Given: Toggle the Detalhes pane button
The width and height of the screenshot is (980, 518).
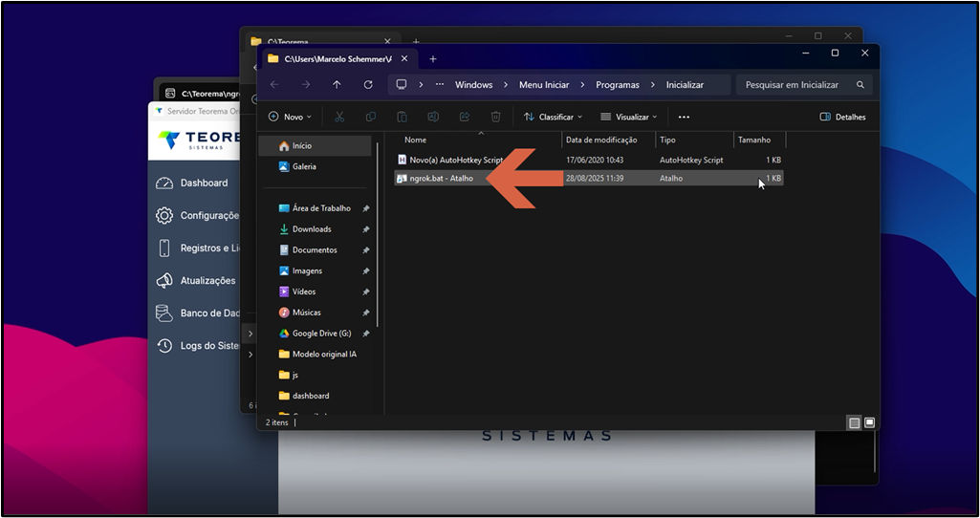Looking at the screenshot, I should (842, 117).
